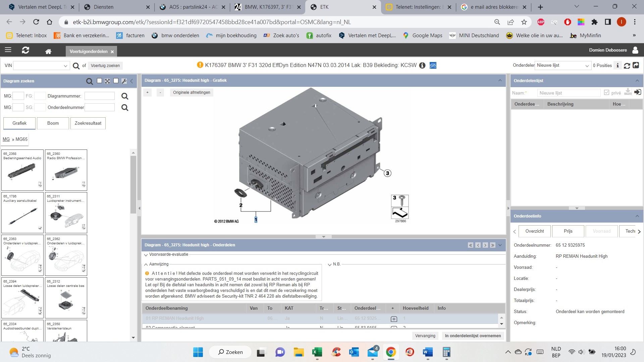This screenshot has height=362, width=644.
Task: Open the Overzicht tab in Onderdeelinfo
Action: [x=535, y=231]
